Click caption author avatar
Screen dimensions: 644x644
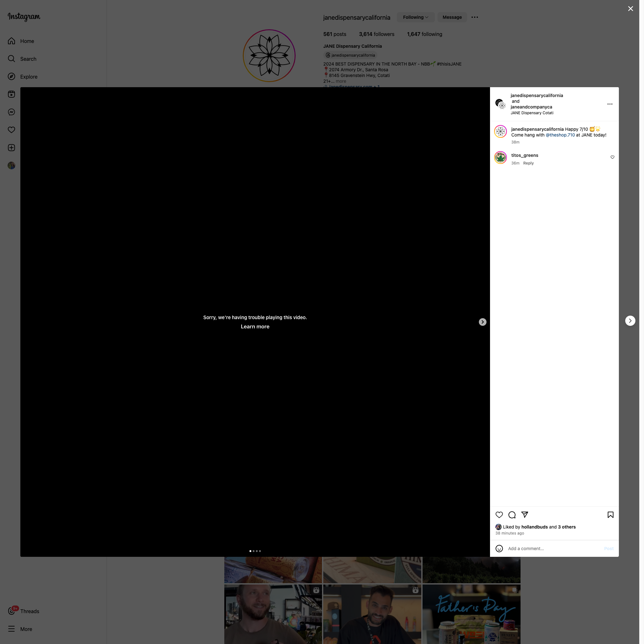(500, 131)
